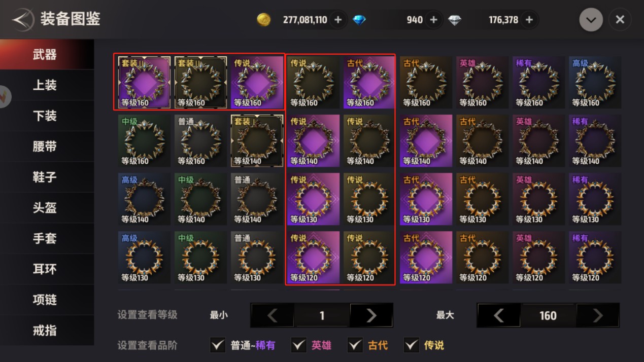Select the 套装 等级140 equipment icon

[x=257, y=140]
